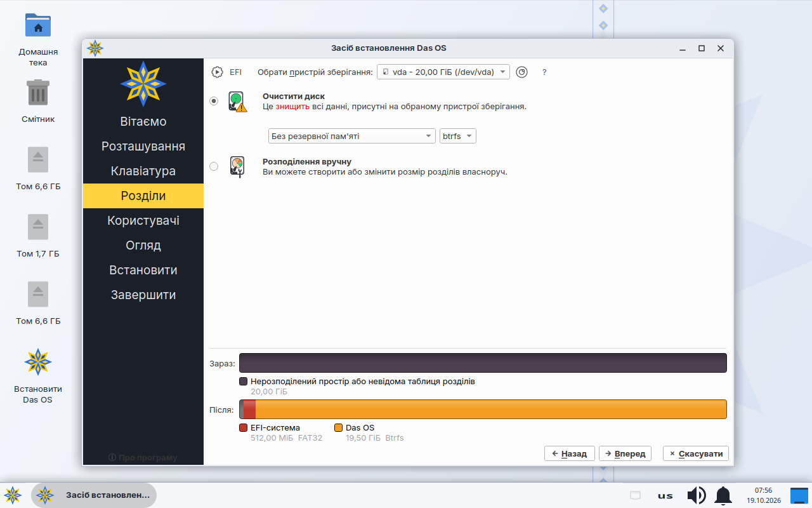Click the manual partitioning drive icon
The height and width of the screenshot is (508, 812).
click(x=237, y=167)
